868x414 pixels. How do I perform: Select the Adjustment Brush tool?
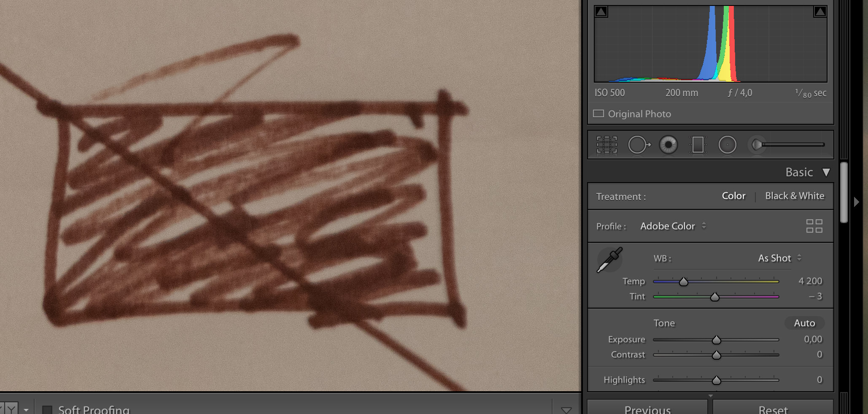pos(787,145)
